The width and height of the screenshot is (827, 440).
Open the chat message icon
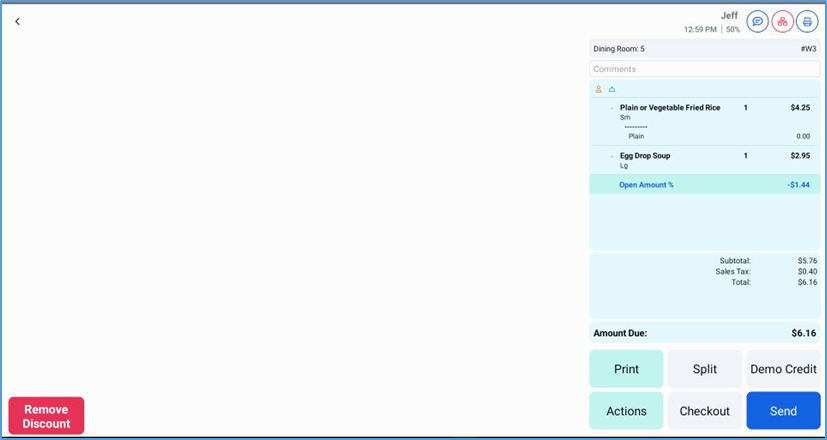point(758,21)
